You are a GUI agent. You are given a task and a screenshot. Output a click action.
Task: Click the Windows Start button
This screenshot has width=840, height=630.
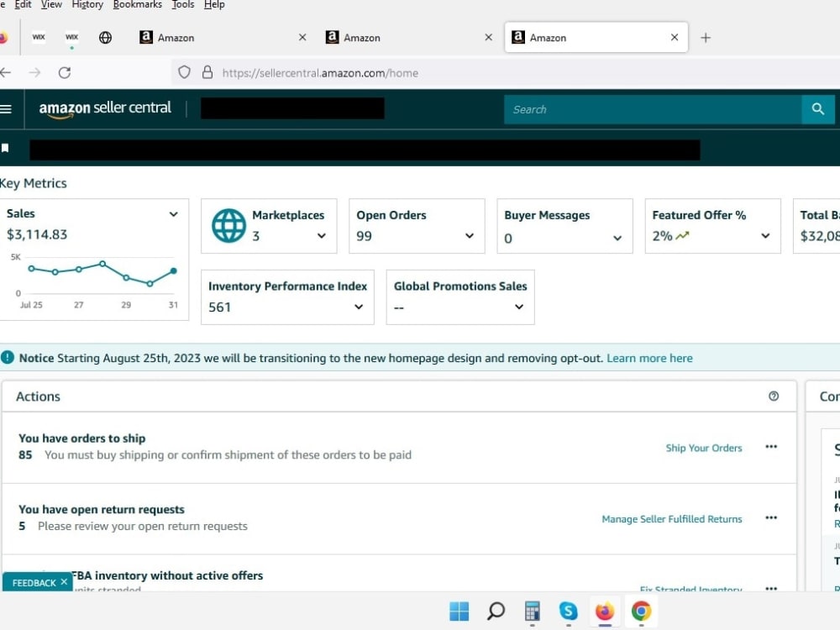point(459,612)
